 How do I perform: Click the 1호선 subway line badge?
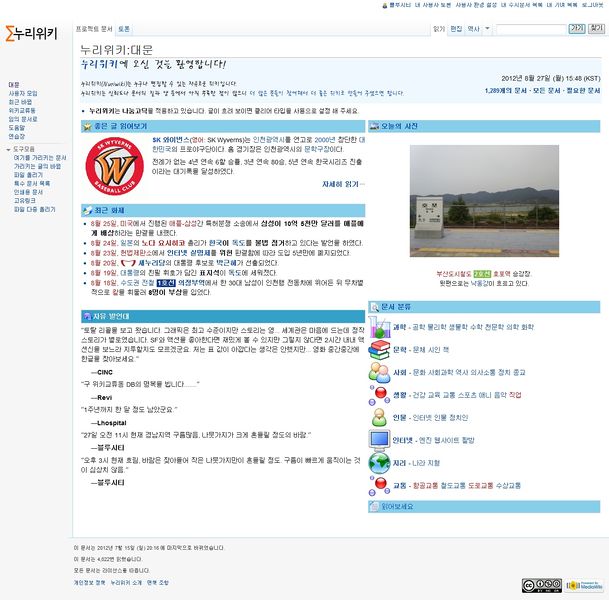coord(166,283)
